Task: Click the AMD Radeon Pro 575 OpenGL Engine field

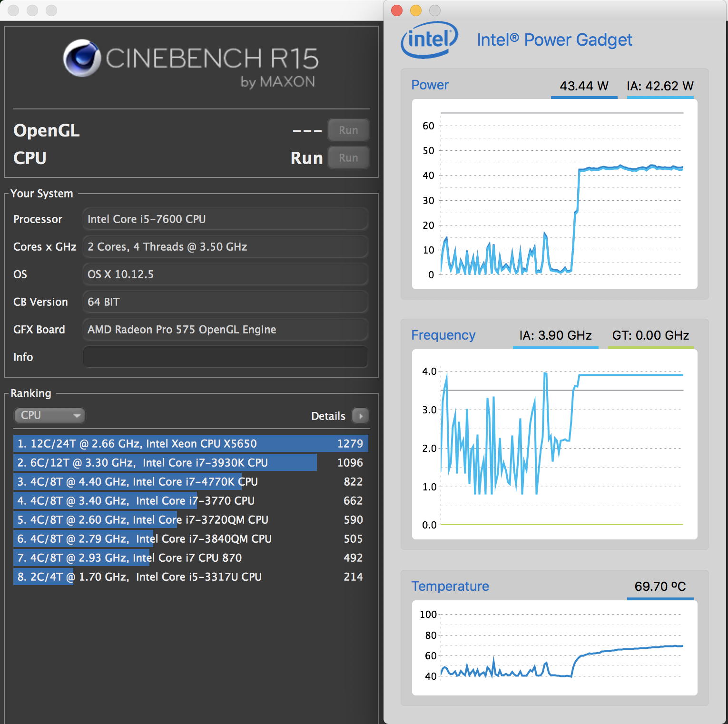Action: 225,329
